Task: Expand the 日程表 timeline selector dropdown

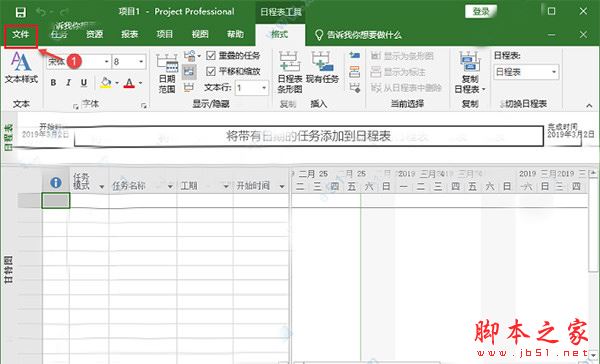Action: click(x=553, y=72)
